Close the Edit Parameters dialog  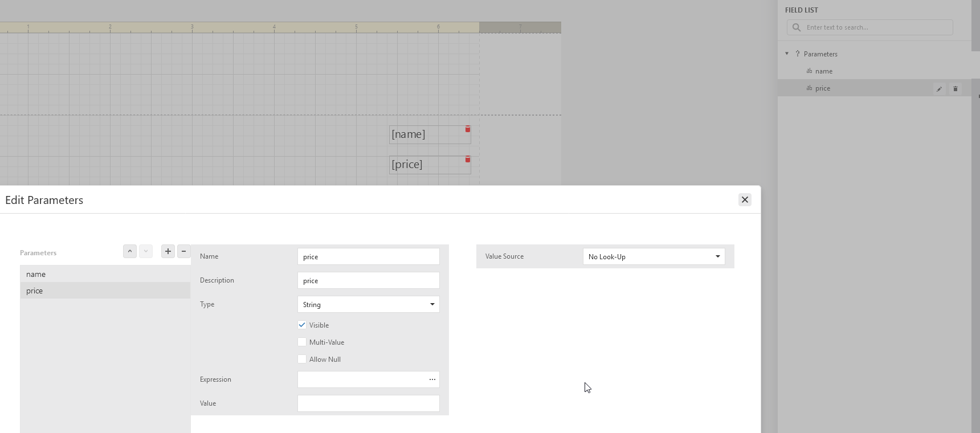745,199
